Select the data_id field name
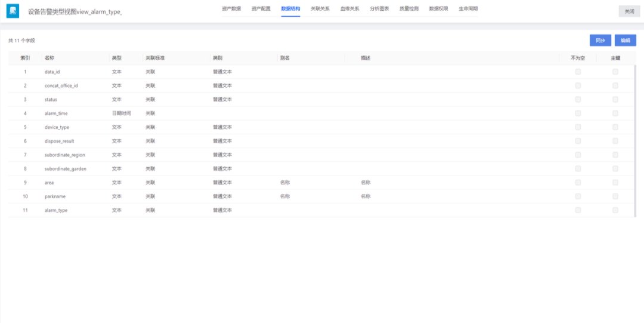 coord(52,72)
